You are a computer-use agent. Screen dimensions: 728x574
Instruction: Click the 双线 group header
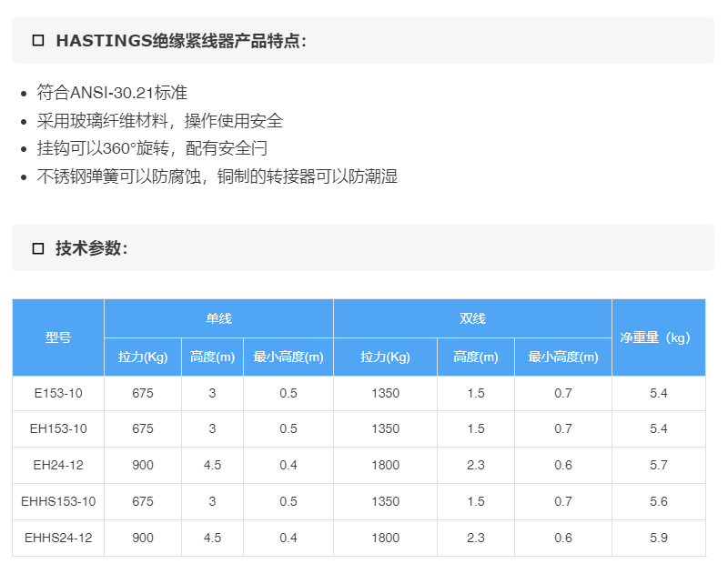pyautogui.click(x=472, y=318)
